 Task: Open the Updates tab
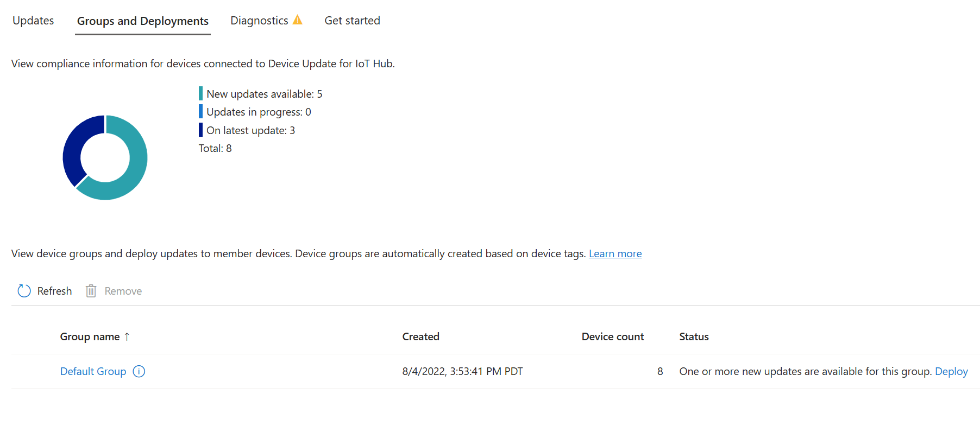click(x=33, y=21)
